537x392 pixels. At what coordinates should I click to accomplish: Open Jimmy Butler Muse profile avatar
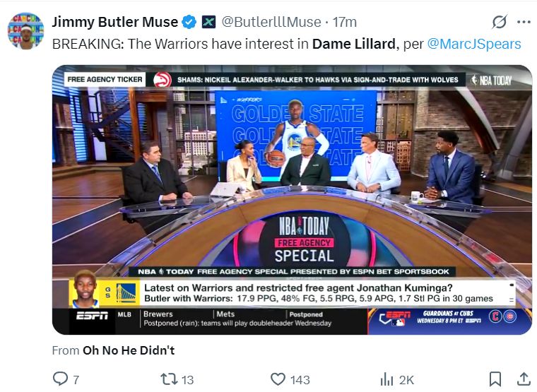point(25,29)
